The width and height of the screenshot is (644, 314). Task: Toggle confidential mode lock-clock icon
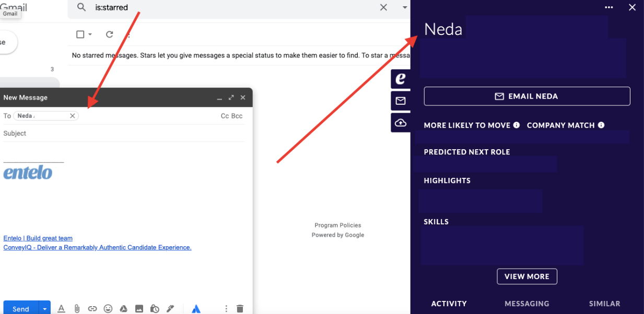pos(155,308)
